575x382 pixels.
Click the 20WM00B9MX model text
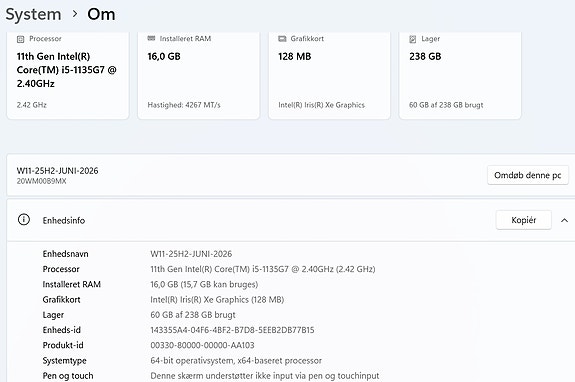click(x=41, y=181)
